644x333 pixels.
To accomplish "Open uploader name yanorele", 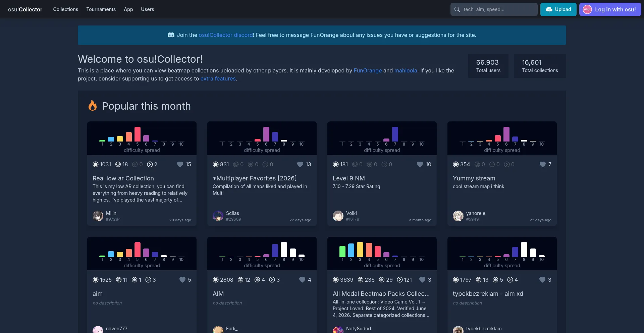I will tap(476, 213).
